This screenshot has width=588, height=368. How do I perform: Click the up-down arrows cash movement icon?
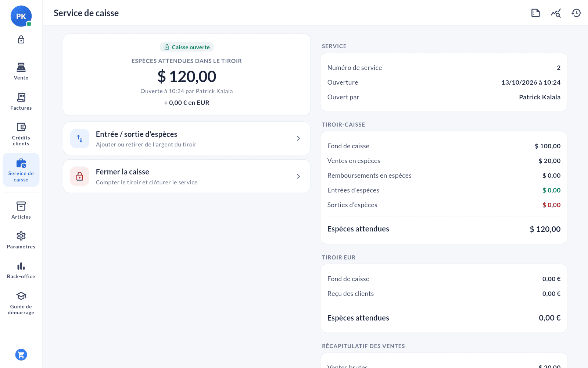point(80,138)
